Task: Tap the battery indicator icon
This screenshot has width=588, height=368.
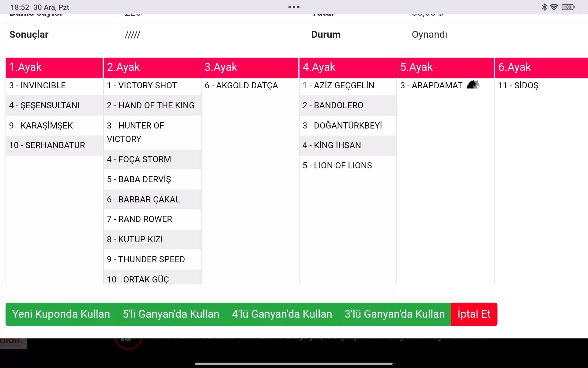Action: click(x=568, y=7)
